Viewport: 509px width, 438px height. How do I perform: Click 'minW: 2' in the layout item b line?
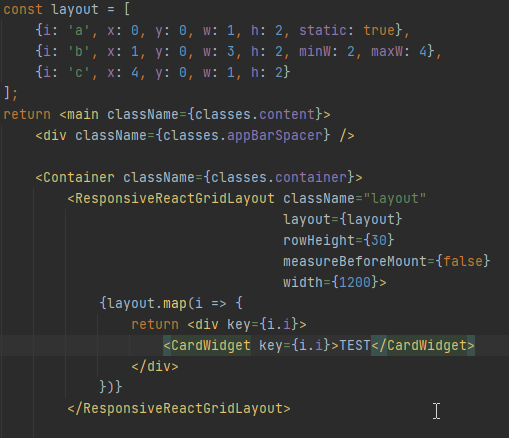coord(327,51)
